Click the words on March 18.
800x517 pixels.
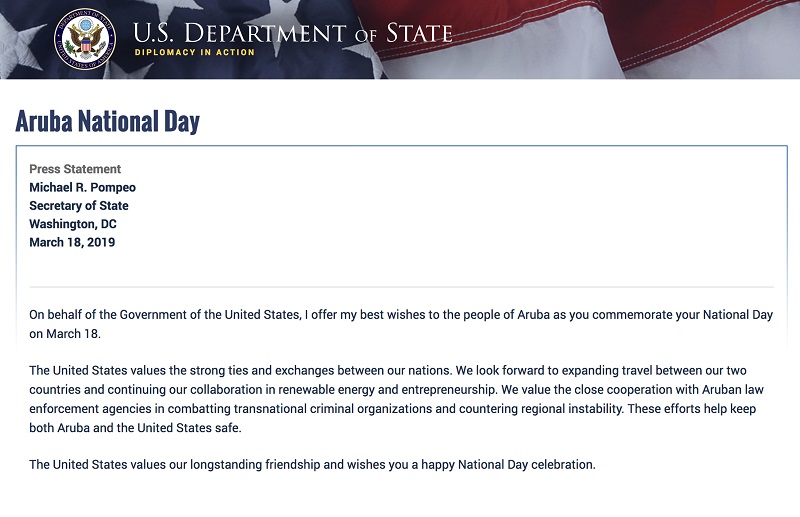click(x=65, y=334)
